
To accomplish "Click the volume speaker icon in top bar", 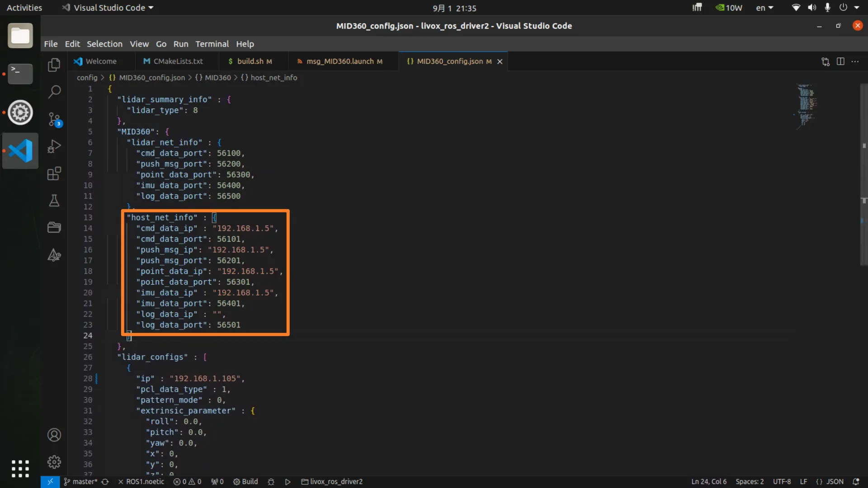I will tap(812, 8).
